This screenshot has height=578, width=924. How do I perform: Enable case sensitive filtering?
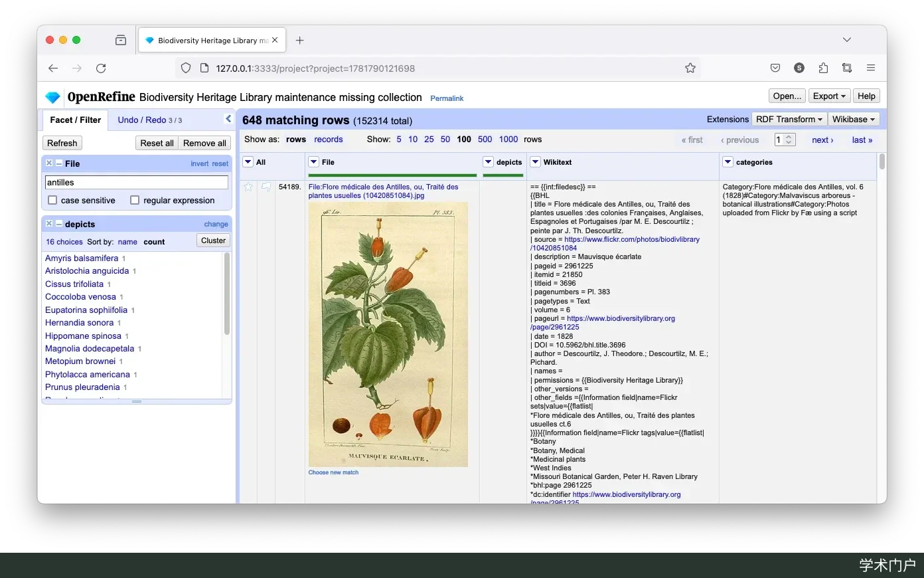tap(52, 201)
